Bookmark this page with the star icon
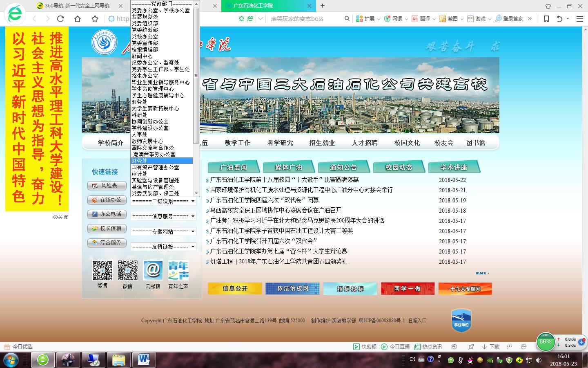The width and height of the screenshot is (588, 368). click(x=95, y=18)
